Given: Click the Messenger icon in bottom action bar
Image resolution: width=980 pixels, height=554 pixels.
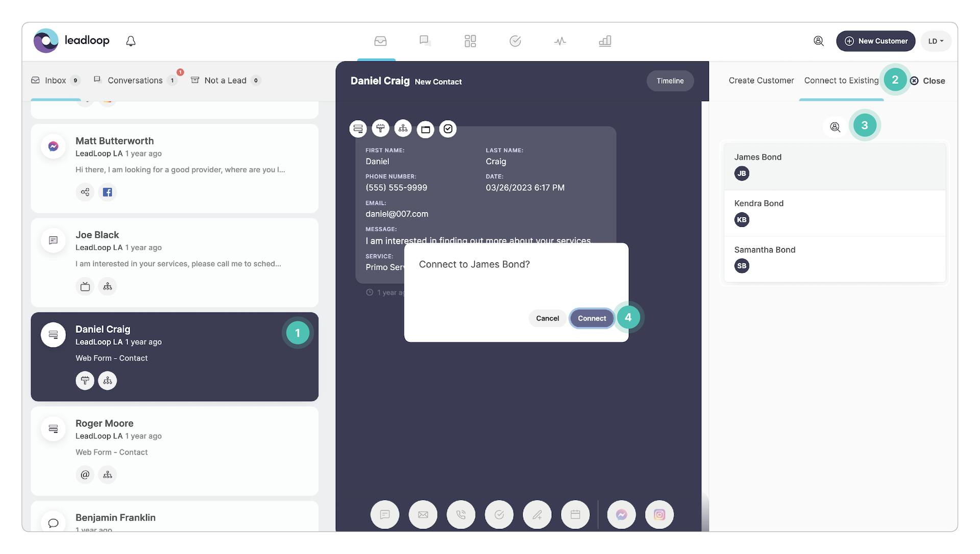Looking at the screenshot, I should [x=621, y=515].
